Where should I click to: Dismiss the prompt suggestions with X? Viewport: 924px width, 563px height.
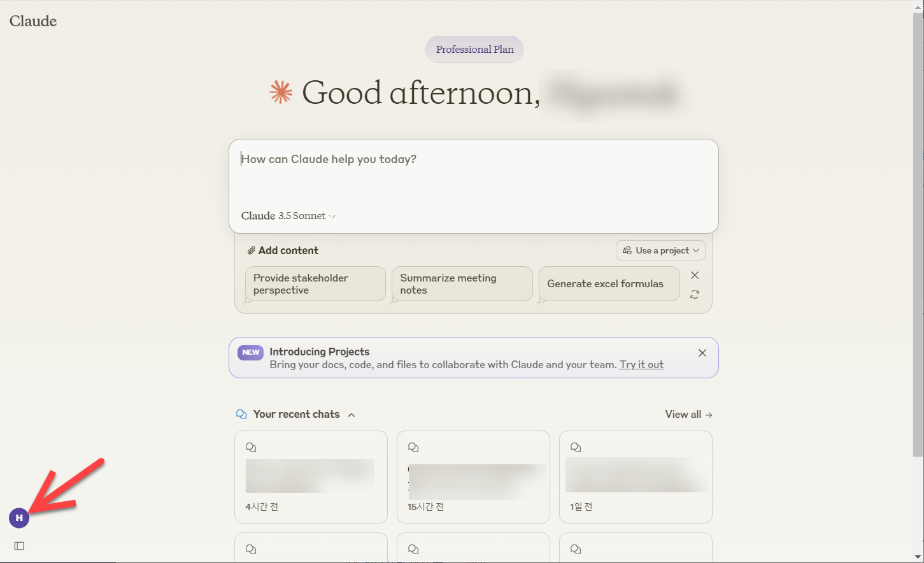[x=695, y=275]
